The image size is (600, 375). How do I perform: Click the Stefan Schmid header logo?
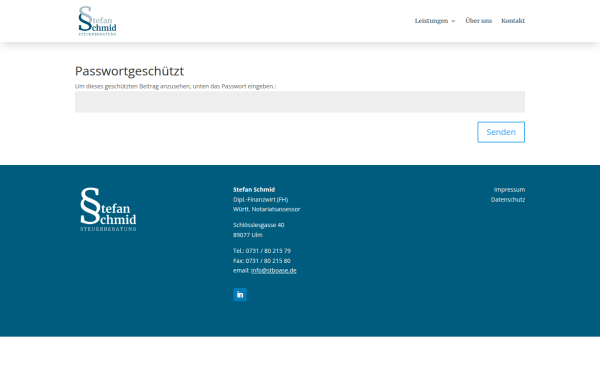(x=97, y=21)
